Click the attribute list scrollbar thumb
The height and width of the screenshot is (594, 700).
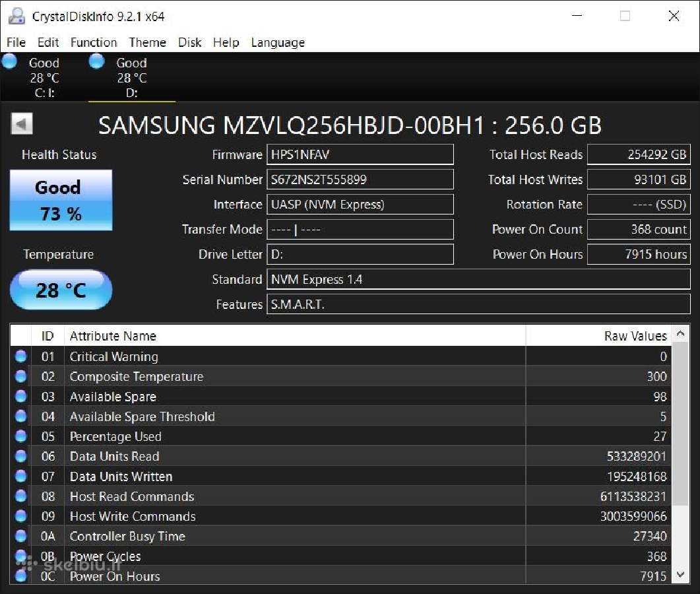click(680, 424)
